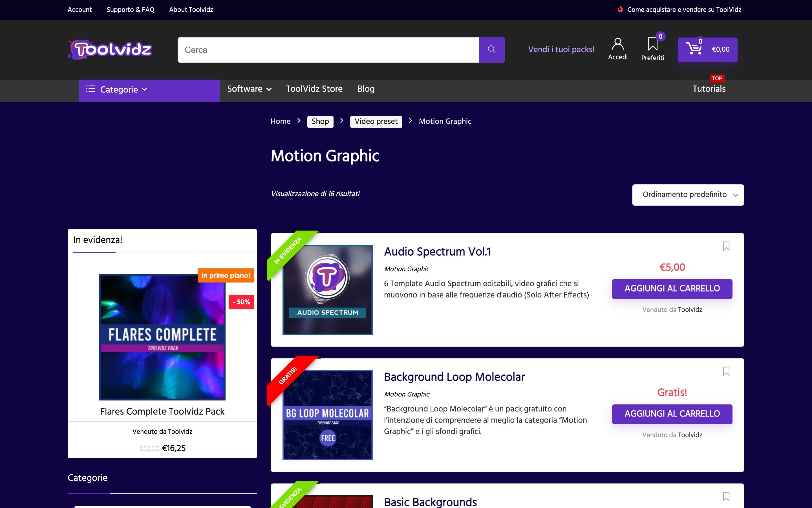
Task: Click Toolvidz seller link for Background Loop
Action: point(690,435)
